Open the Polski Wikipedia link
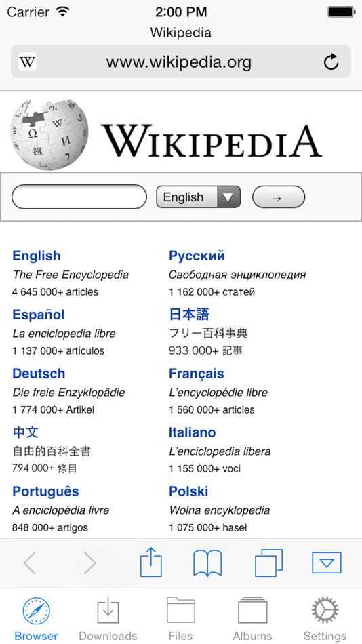Image resolution: width=362 pixels, height=644 pixels. tap(188, 491)
